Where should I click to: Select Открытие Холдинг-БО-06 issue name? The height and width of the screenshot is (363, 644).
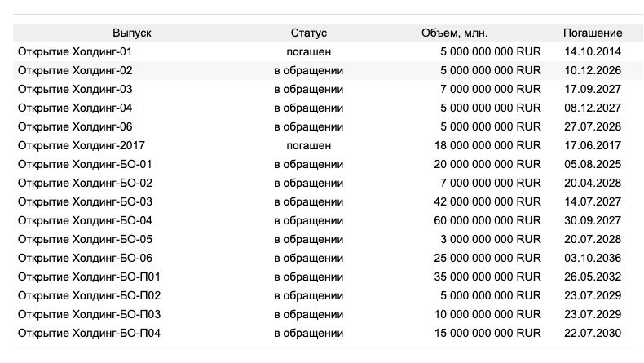pyautogui.click(x=85, y=258)
